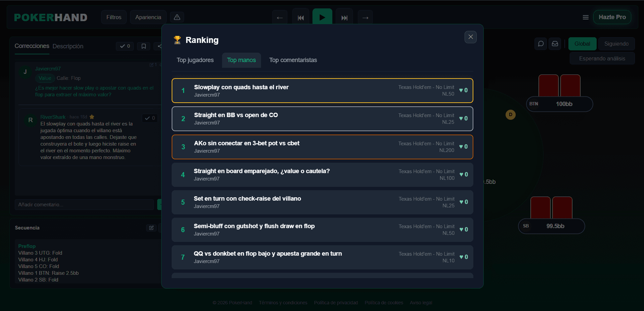Click the BTN player stack 100bb
Screen dimensions: 644x311
[559, 104]
